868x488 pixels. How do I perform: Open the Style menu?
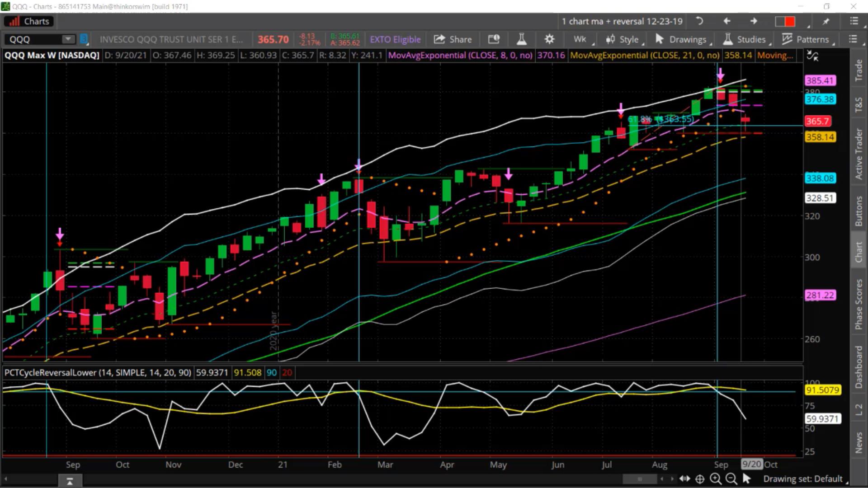click(x=624, y=39)
